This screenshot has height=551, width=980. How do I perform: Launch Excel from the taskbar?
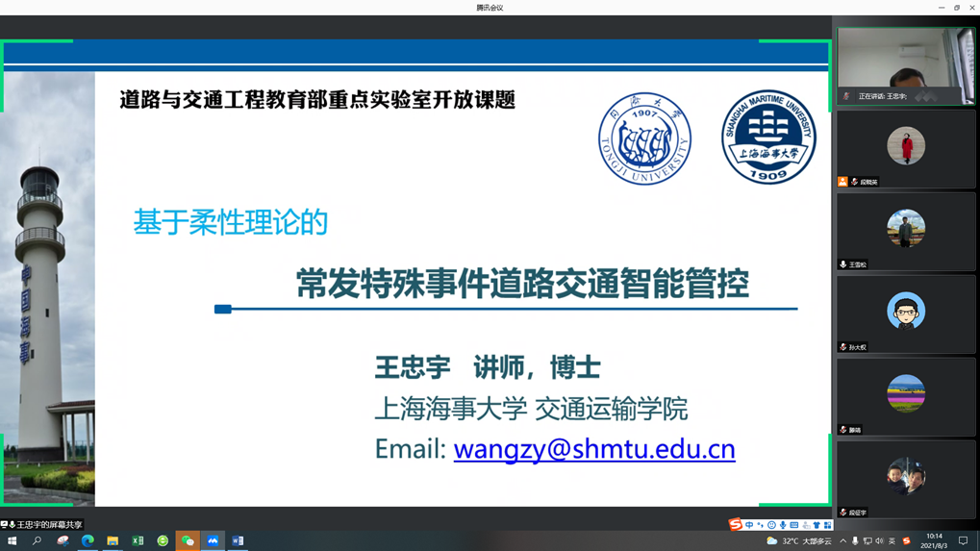pos(138,541)
